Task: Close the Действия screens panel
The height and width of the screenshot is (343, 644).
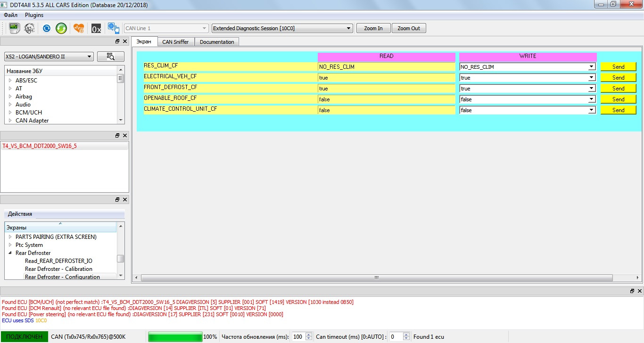Action: pos(125,199)
